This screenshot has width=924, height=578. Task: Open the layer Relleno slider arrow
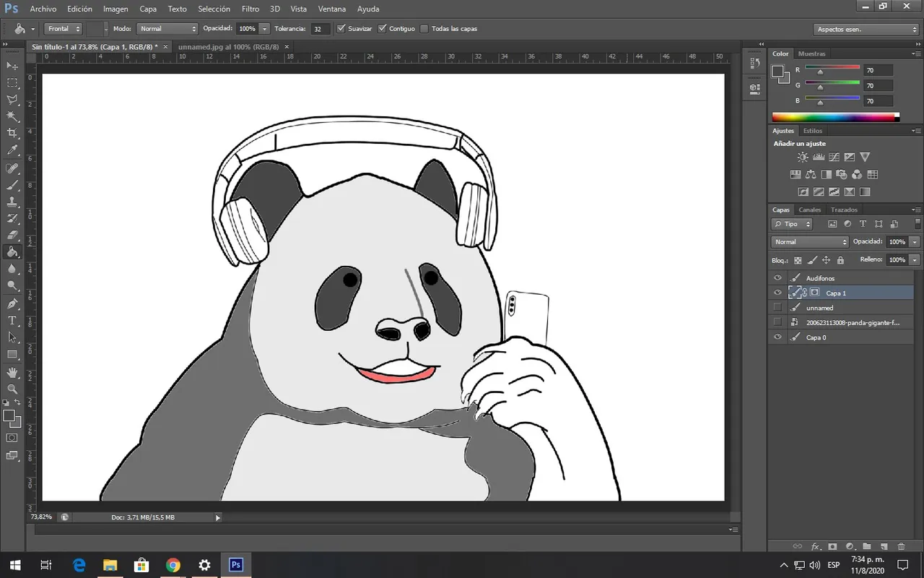click(x=915, y=259)
